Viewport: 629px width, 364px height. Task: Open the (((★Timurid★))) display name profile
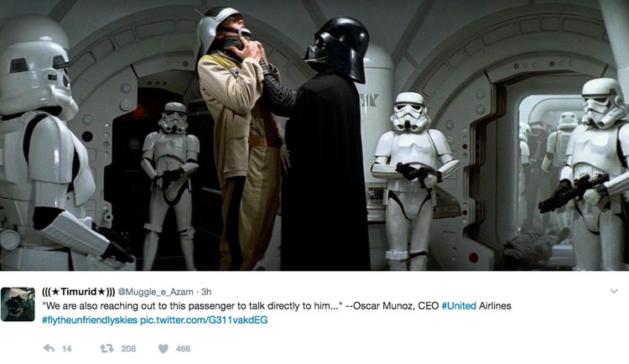pyautogui.click(x=79, y=291)
